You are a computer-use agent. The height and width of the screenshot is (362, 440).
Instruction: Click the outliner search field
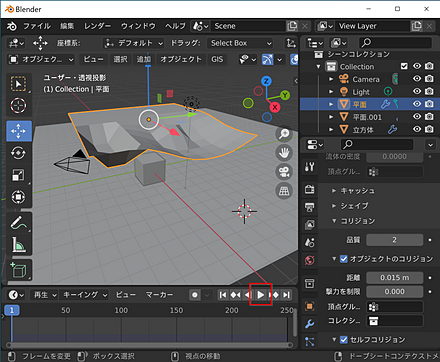click(x=395, y=43)
